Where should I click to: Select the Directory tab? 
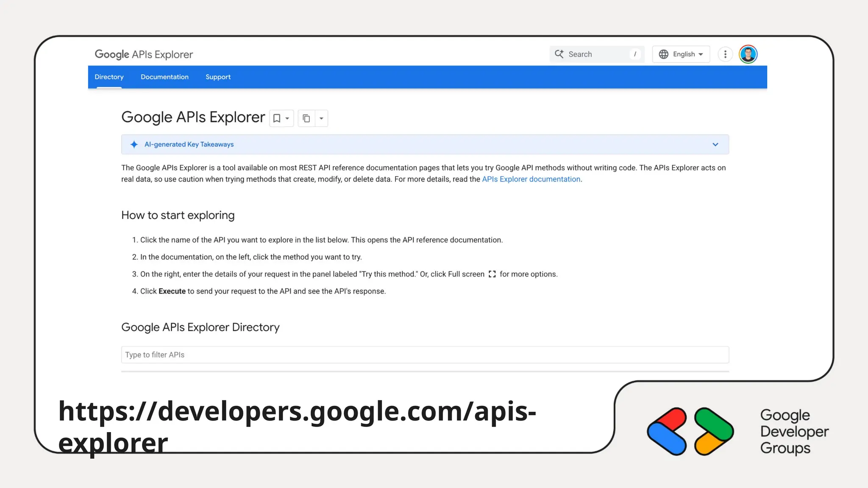109,77
